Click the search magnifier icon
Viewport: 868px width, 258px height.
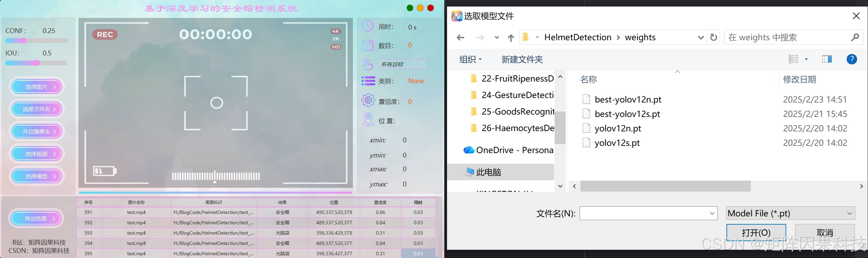(x=855, y=37)
